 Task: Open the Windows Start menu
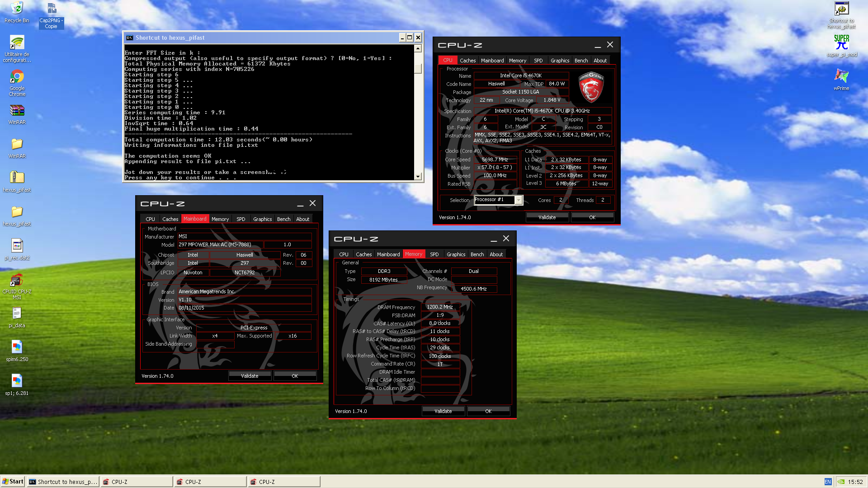[x=13, y=482]
